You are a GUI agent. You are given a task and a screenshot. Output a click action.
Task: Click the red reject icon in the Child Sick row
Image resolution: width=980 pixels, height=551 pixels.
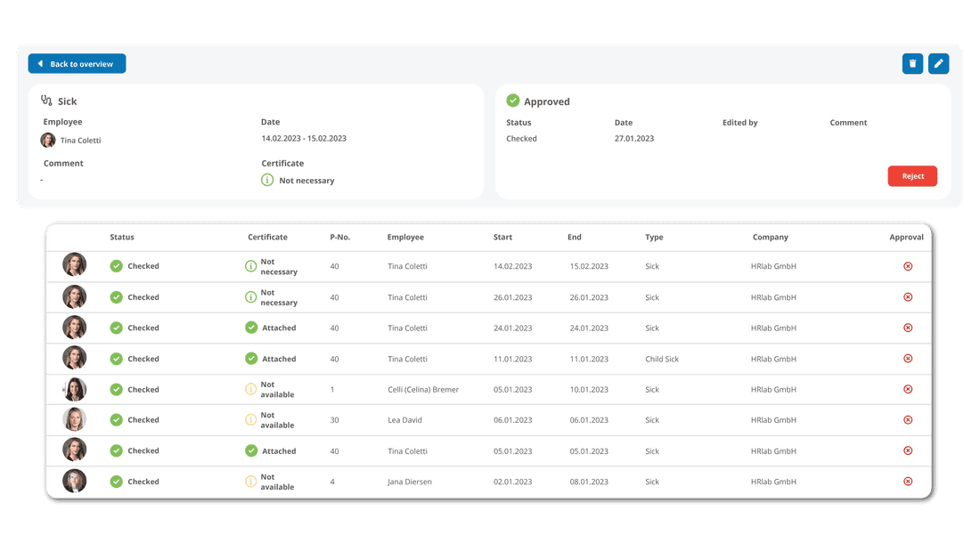click(908, 359)
